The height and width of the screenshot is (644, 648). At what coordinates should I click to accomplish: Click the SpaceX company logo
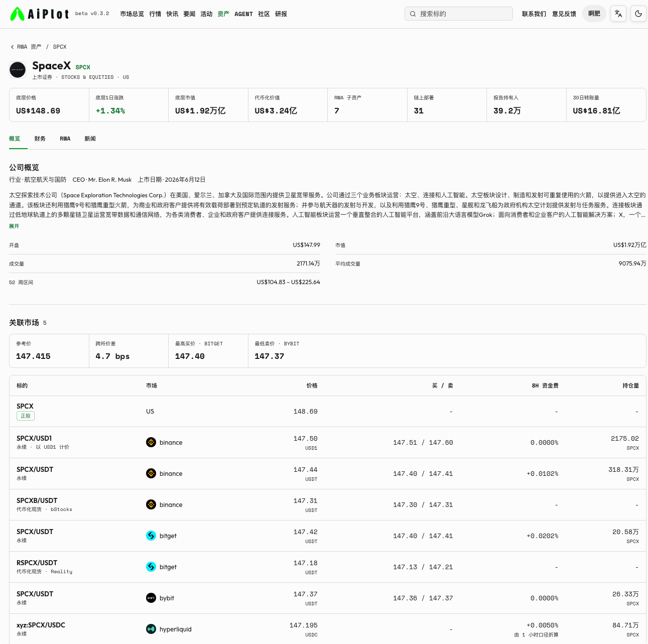[x=18, y=70]
